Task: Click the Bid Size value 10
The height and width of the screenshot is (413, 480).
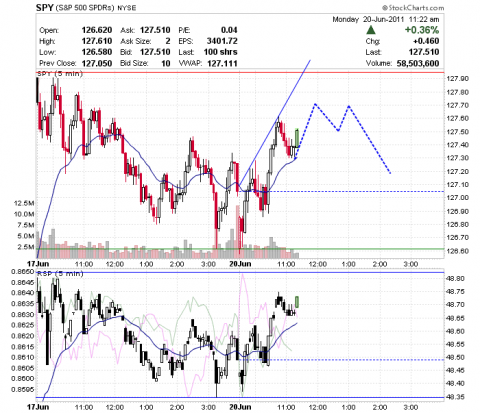Action: pyautogui.click(x=166, y=63)
